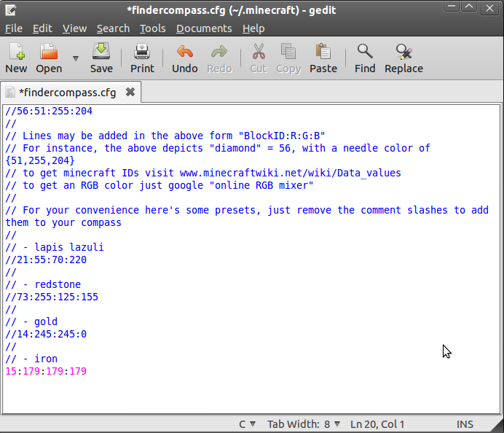
Task: Click the INS insert mode indicator
Action: (x=465, y=424)
